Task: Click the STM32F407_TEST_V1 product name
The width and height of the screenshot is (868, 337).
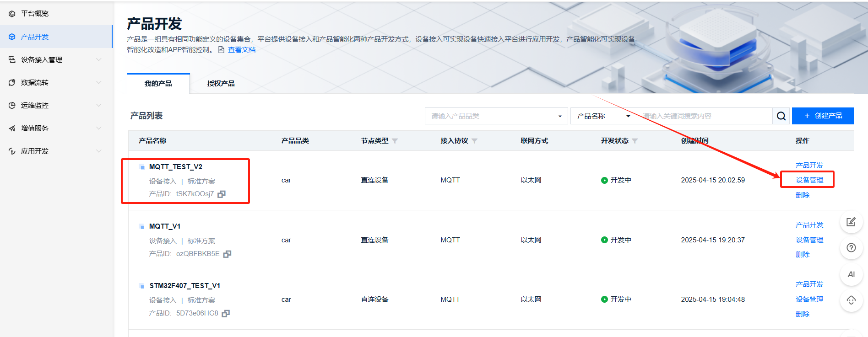Action: pyautogui.click(x=185, y=286)
